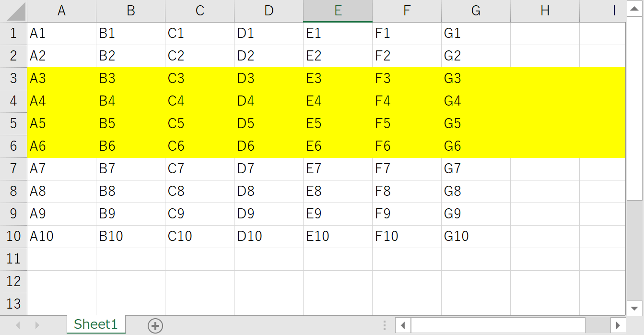Select empty yellow cell H5

coord(545,123)
